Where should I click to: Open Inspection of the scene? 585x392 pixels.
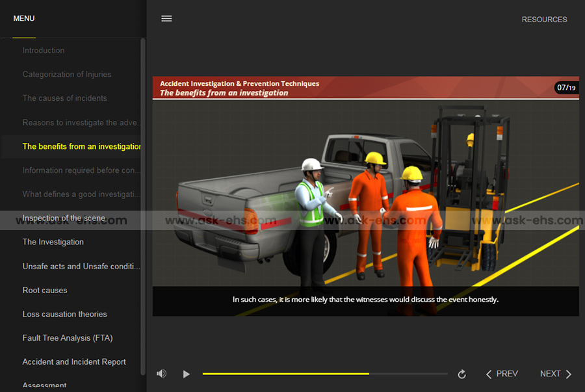[x=64, y=218]
